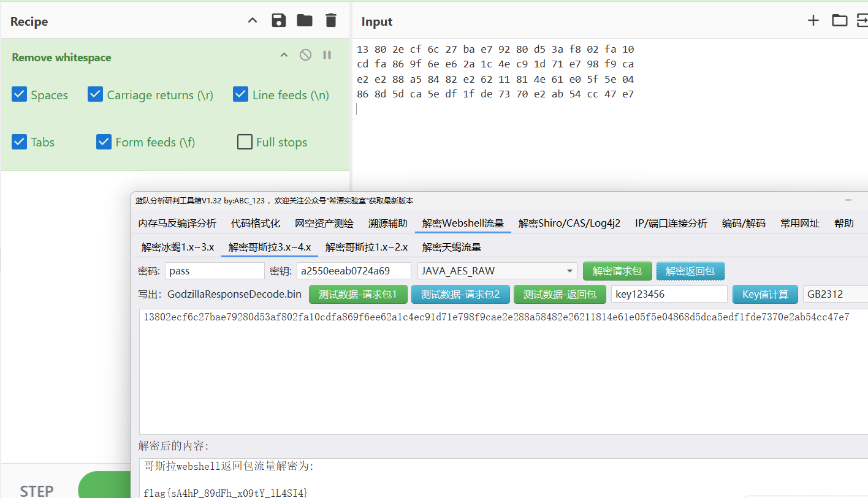
Task: Click the Remove whitespace operation title
Action: [x=61, y=57]
